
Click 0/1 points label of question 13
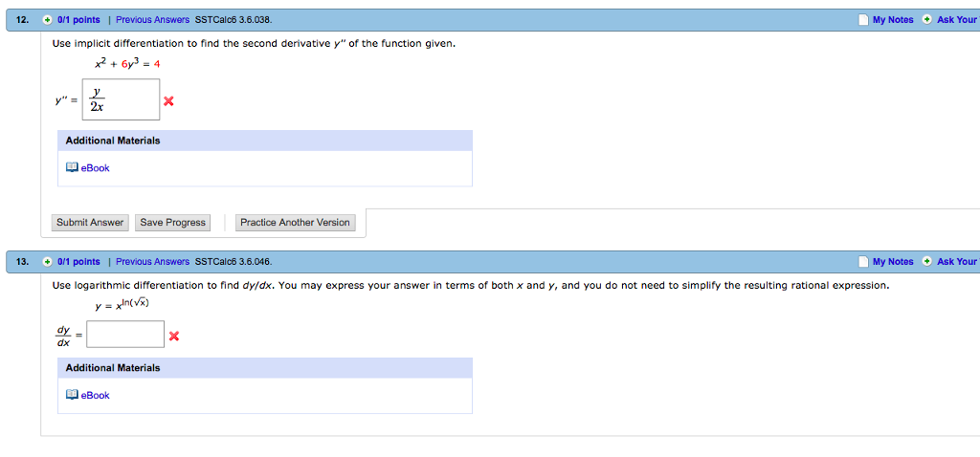tap(78, 262)
